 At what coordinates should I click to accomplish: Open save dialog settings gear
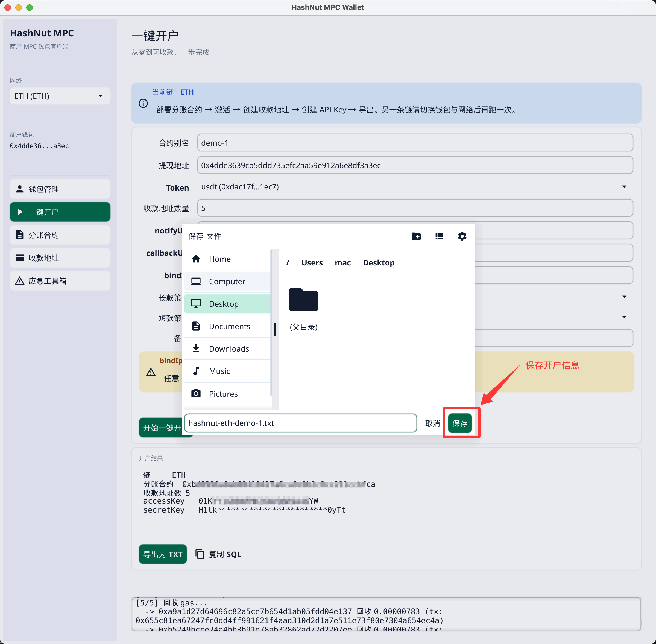(462, 236)
